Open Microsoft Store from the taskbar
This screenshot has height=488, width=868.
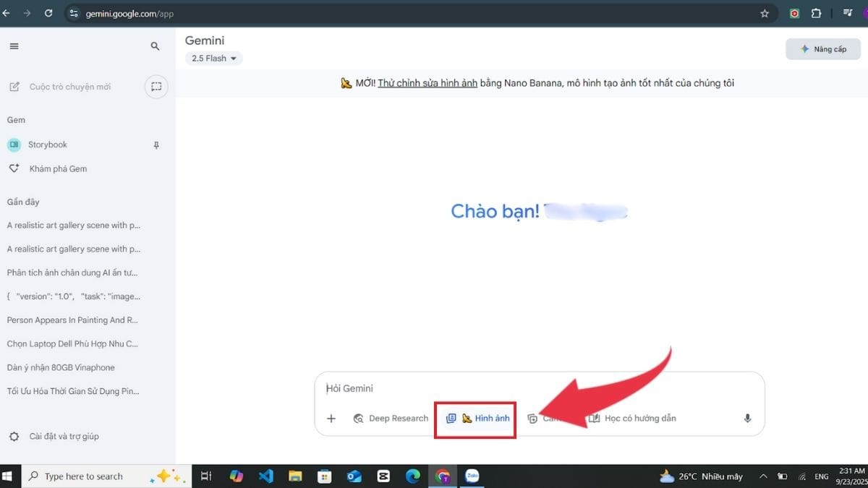tap(325, 476)
